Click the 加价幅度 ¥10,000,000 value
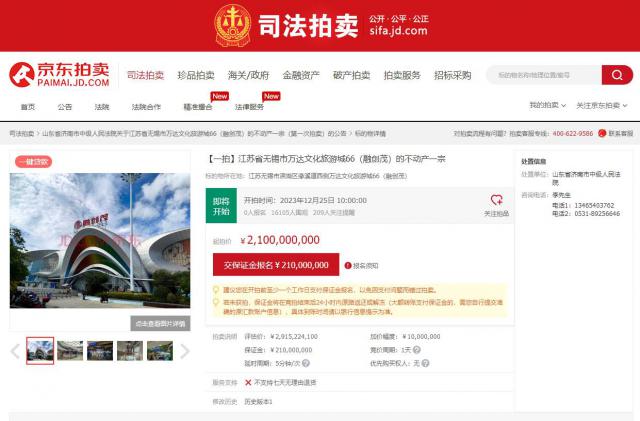This screenshot has height=421, width=640. tap(421, 337)
